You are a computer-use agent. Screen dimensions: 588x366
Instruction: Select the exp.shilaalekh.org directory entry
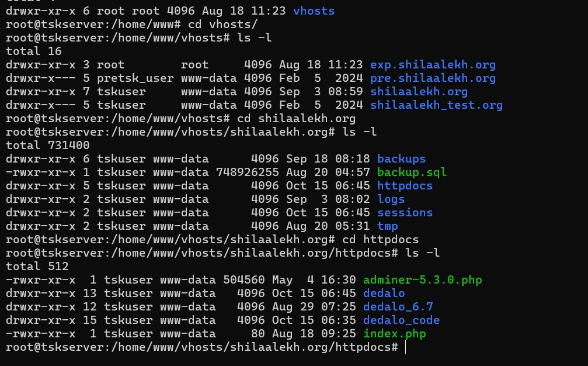[x=433, y=64]
